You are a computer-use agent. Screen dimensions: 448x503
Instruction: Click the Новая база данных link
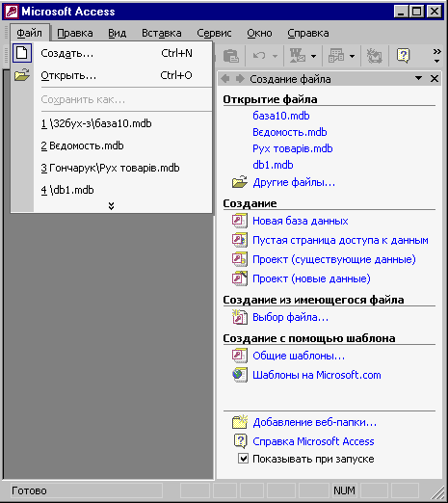tap(301, 221)
